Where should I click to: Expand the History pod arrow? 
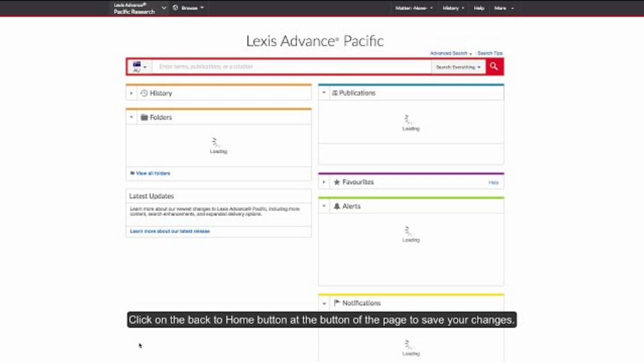[x=131, y=94]
